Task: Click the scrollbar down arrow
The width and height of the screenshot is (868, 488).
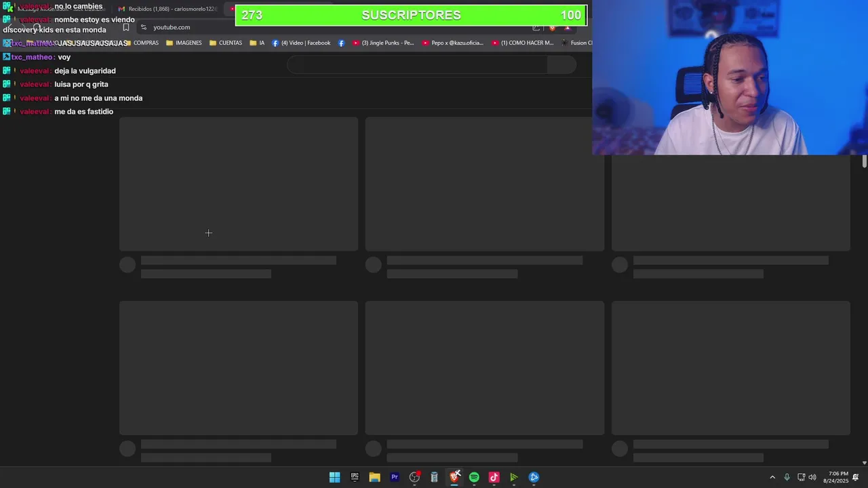Action: (864, 463)
